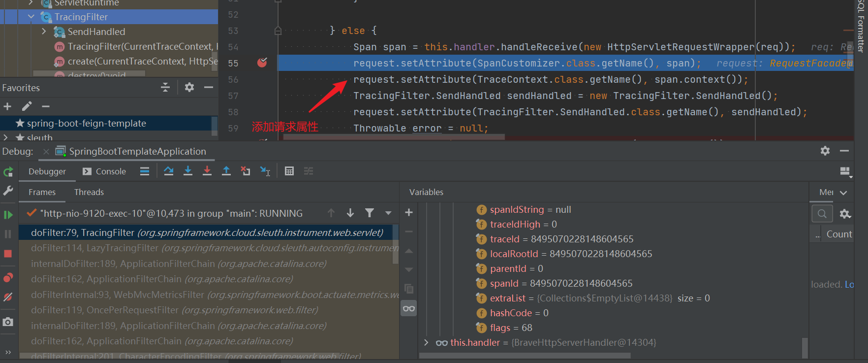Click the Run to Cursor icon

[265, 171]
